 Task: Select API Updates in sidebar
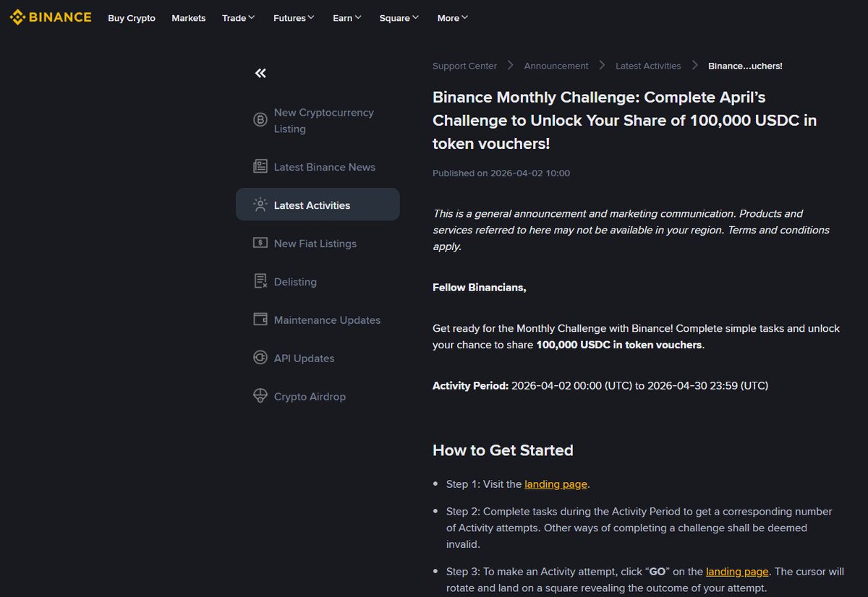coord(318,358)
